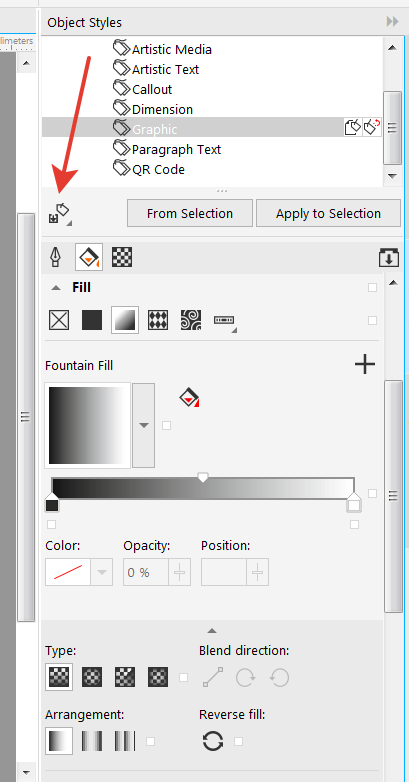
Task: Select the Paragraph Text style
Action: point(176,149)
